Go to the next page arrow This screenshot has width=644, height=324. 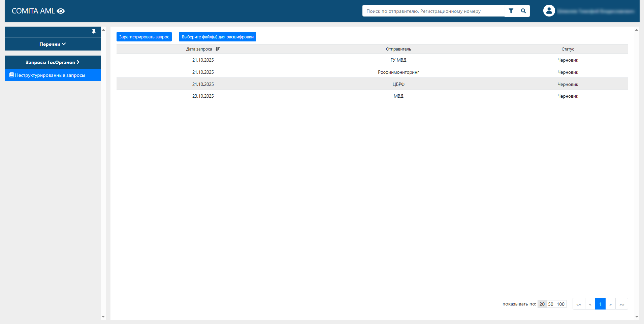tap(610, 304)
